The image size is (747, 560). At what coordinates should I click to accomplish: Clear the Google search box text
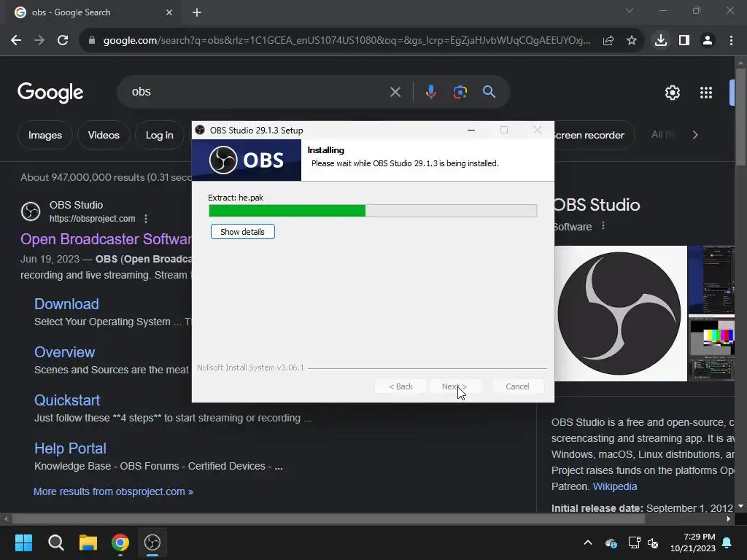[x=395, y=92]
